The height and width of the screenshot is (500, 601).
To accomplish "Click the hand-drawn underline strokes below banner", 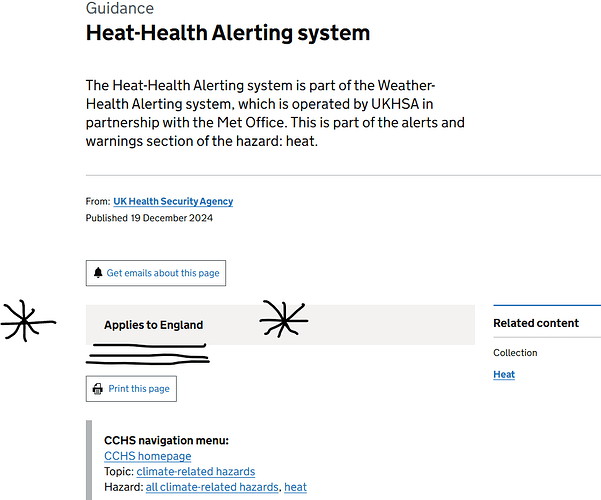I will [x=148, y=354].
